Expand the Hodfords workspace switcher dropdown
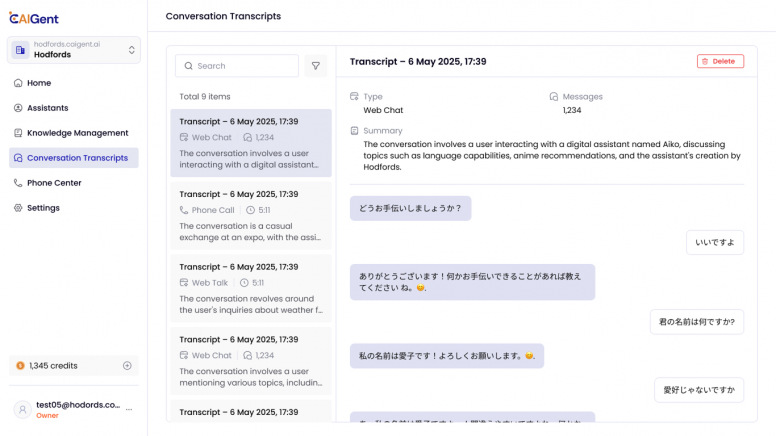This screenshot has width=776, height=436. point(131,50)
